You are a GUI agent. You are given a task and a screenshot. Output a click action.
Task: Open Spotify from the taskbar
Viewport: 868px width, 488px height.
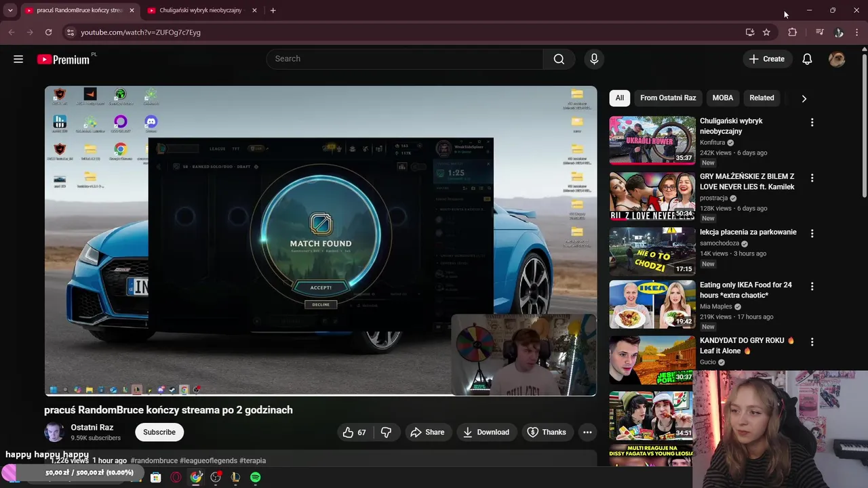point(255,477)
